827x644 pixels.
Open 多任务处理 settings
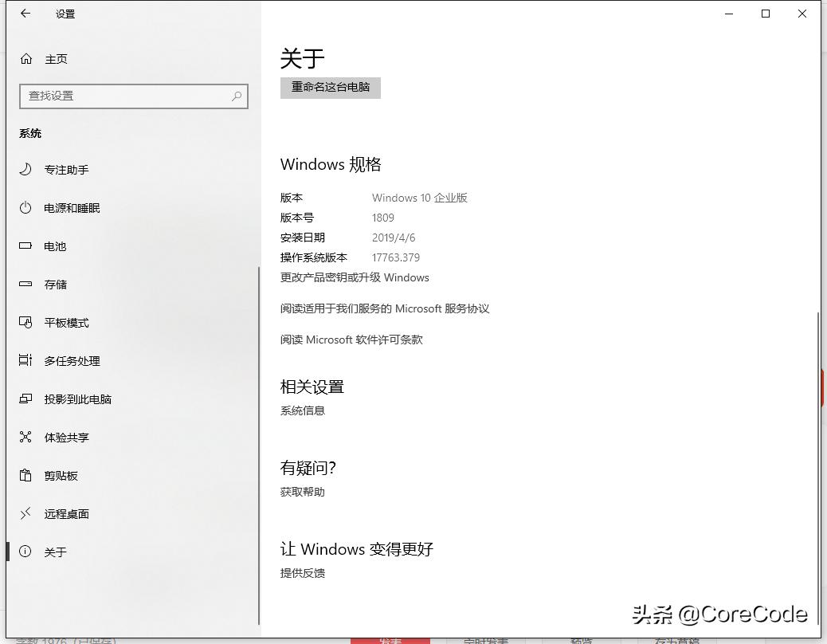(73, 361)
